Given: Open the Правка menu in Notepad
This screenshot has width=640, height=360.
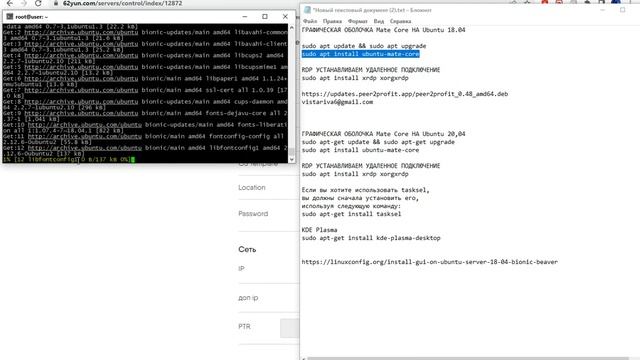Looking at the screenshot, I should (332, 21).
